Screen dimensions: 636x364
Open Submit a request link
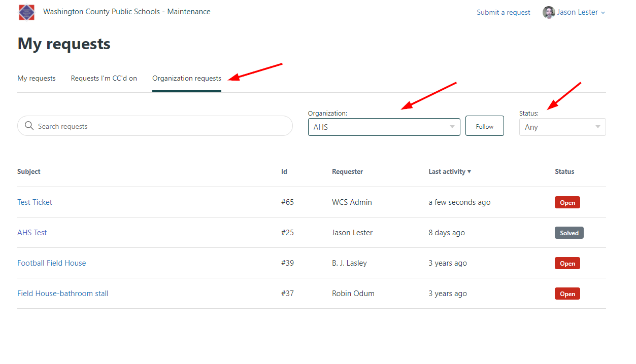[504, 12]
